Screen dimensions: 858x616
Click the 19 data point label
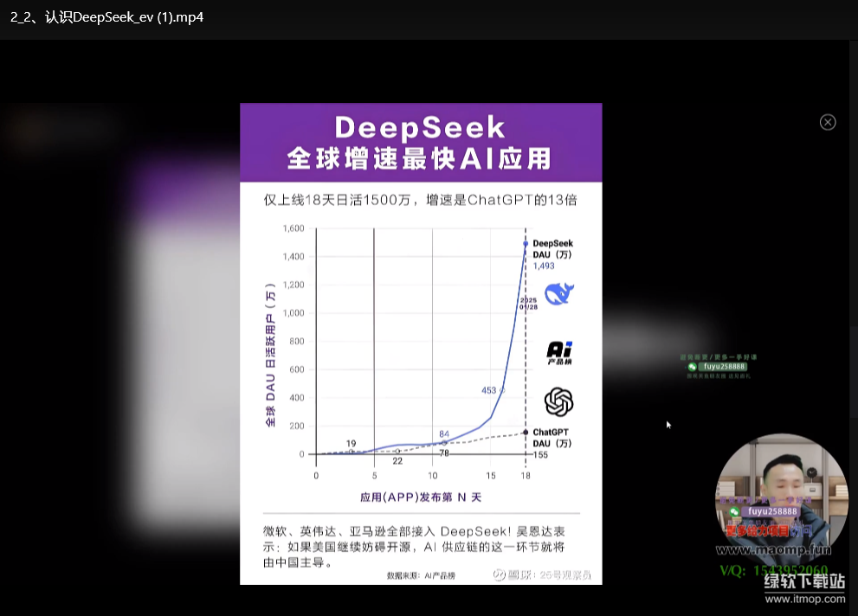[351, 443]
